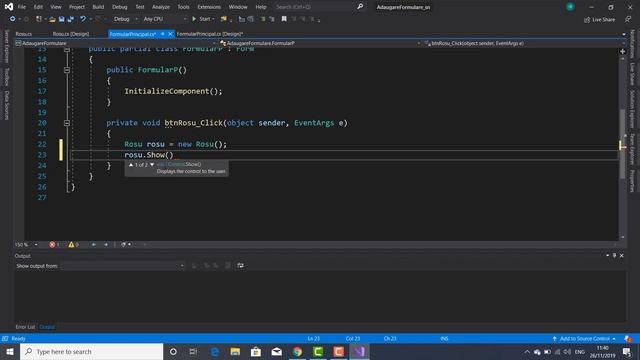Show previous overload in signature tooltip
The image size is (640, 360).
point(131,164)
